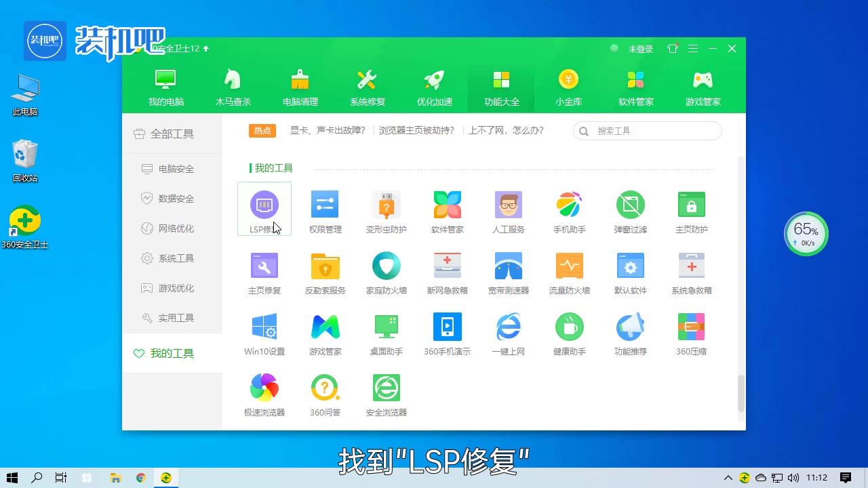Launch 360压缩 archive tool
Screen dimensions: 868x488
point(691,327)
